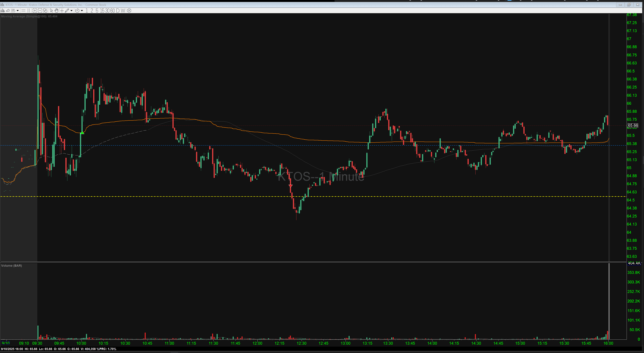Image resolution: width=644 pixels, height=353 pixels.
Task: Select the horizontal line drawing tool
Action: click(x=23, y=11)
